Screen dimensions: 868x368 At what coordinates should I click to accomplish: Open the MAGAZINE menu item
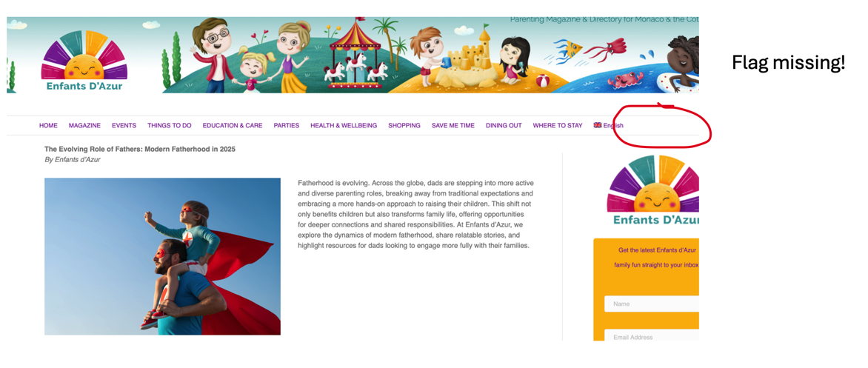coord(84,126)
